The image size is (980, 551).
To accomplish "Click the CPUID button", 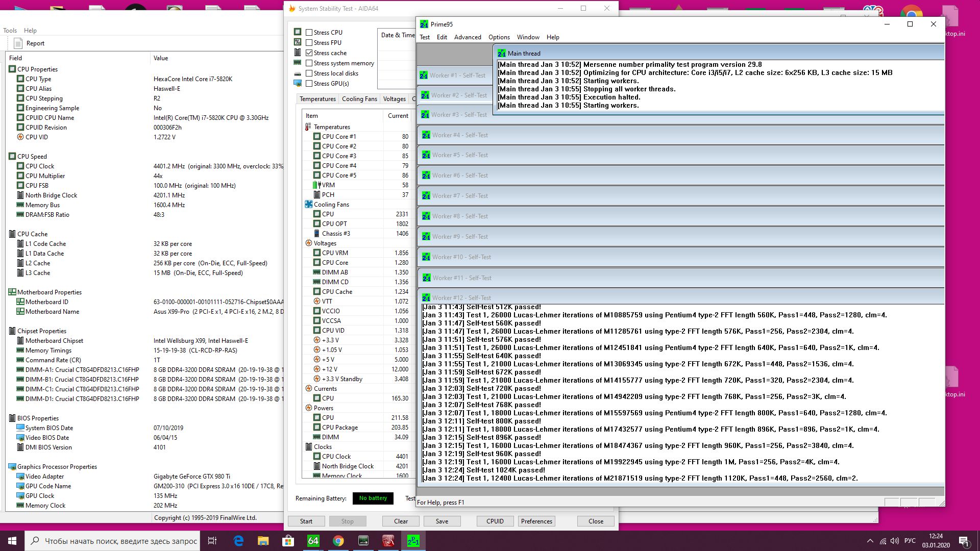I will 495,521.
